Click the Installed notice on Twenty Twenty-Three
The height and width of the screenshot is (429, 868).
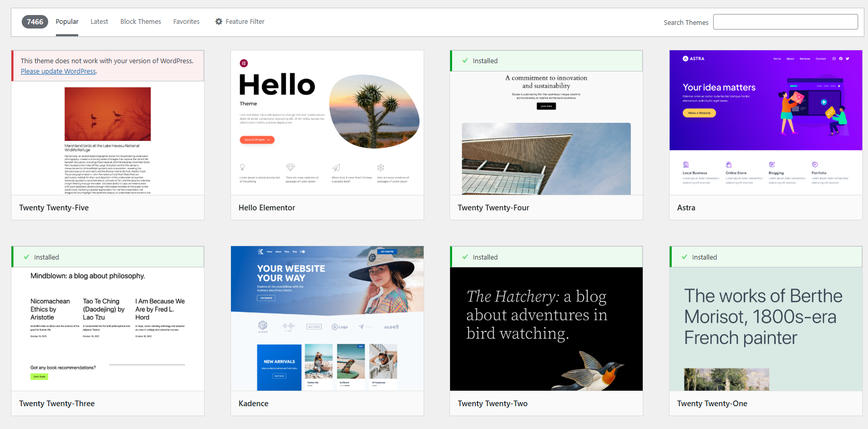pos(108,257)
